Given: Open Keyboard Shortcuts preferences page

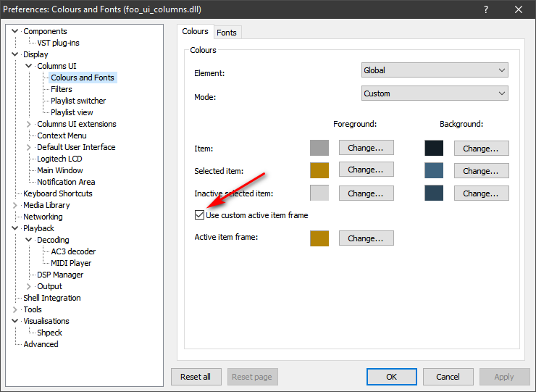Looking at the screenshot, I should tap(58, 193).
